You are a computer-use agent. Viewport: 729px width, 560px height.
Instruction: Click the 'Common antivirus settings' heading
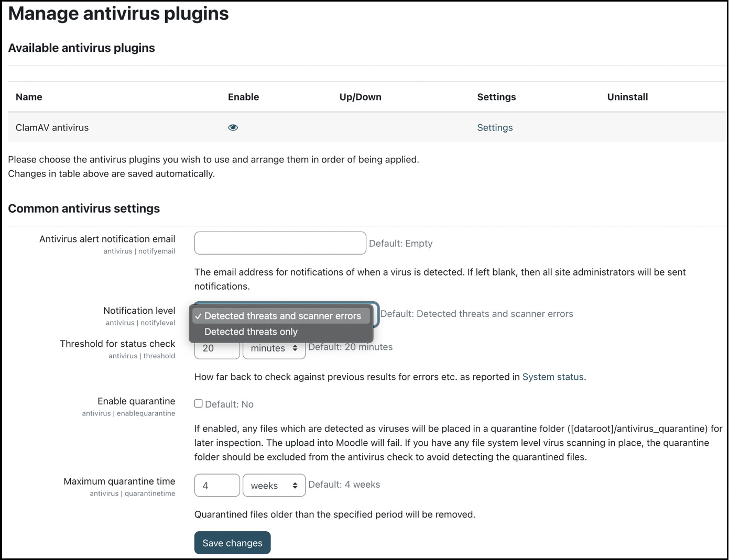[84, 208]
